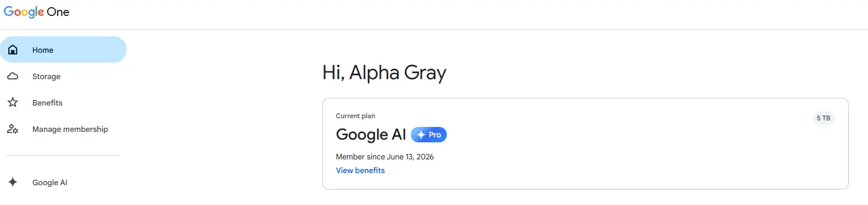
Task: Click the Storage cloud icon
Action: [x=13, y=76]
